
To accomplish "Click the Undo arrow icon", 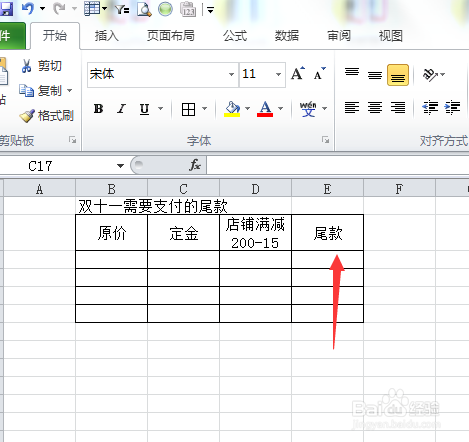I will tap(28, 9).
